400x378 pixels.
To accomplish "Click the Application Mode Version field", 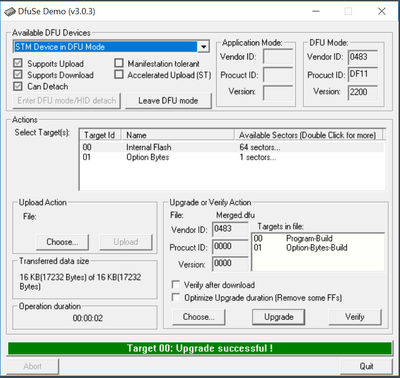I will (x=278, y=93).
